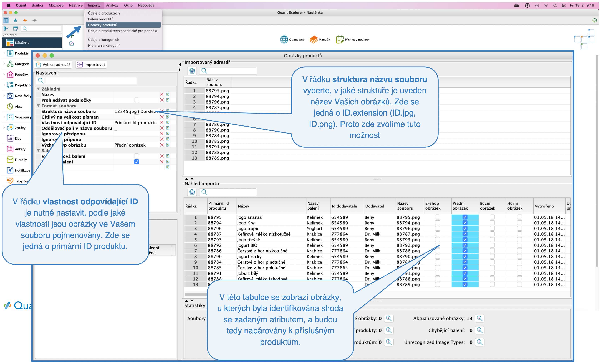Open E-maily section in sidebar

coord(17,160)
